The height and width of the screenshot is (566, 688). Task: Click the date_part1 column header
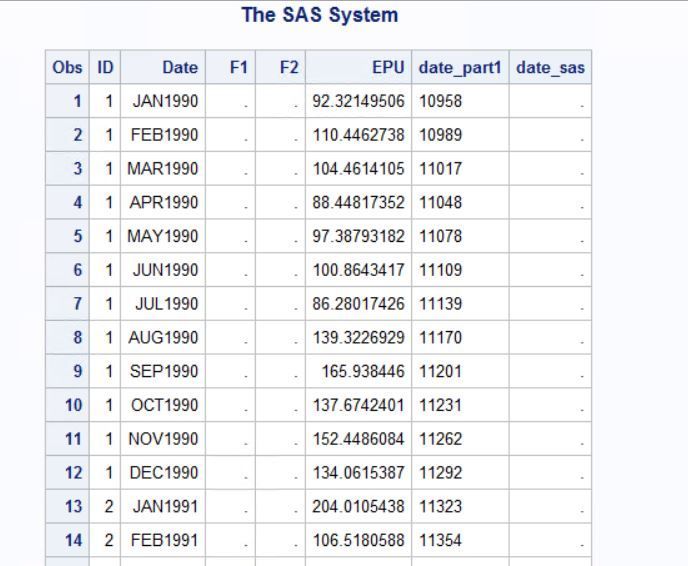tap(460, 67)
